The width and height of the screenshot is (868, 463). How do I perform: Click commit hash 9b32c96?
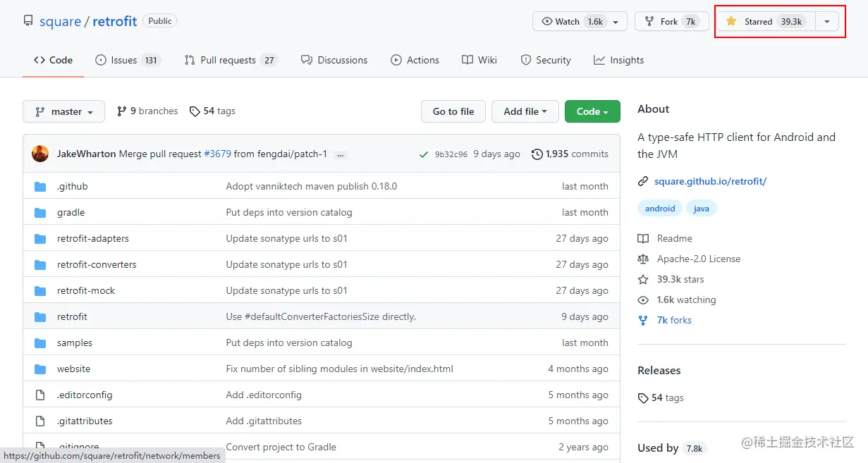451,154
